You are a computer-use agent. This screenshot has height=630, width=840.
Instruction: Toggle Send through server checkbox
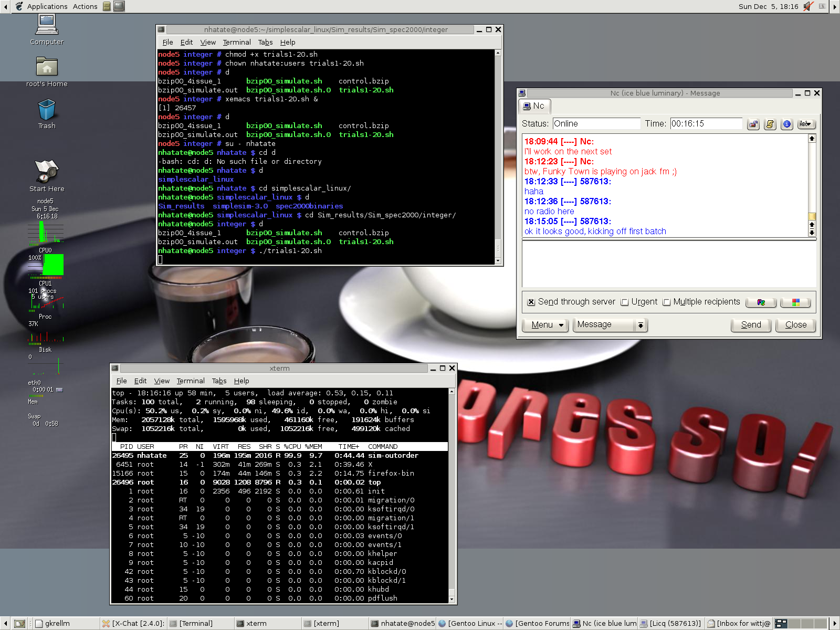point(531,302)
